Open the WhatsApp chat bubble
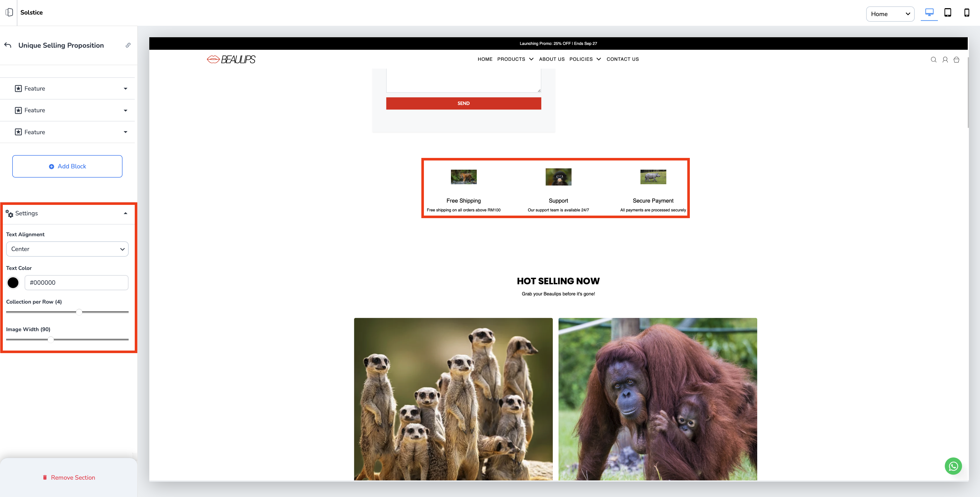 coord(953,466)
